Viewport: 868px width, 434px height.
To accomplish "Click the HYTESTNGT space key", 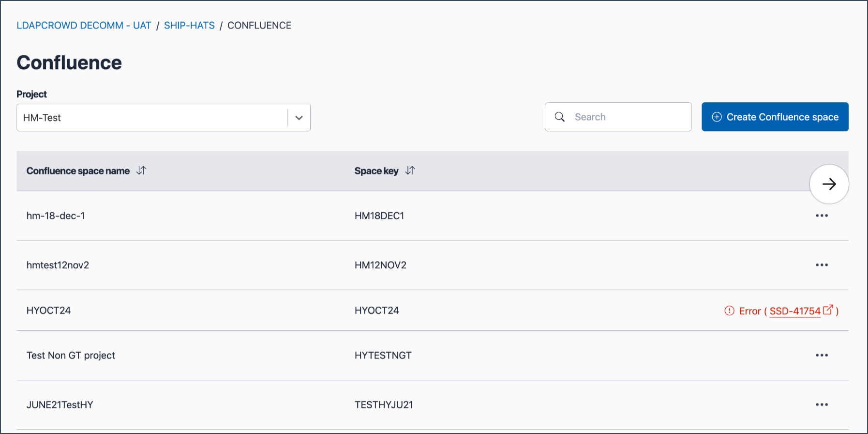I will [x=383, y=356].
